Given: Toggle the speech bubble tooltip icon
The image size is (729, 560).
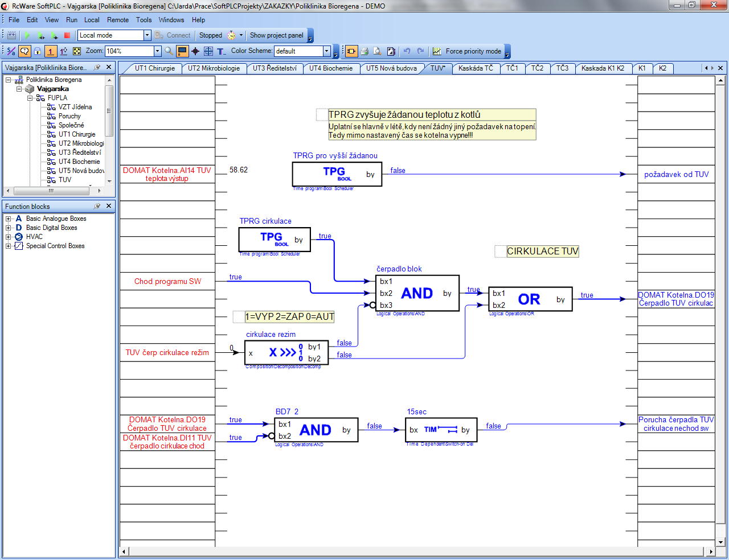Looking at the screenshot, I should click(x=24, y=51).
